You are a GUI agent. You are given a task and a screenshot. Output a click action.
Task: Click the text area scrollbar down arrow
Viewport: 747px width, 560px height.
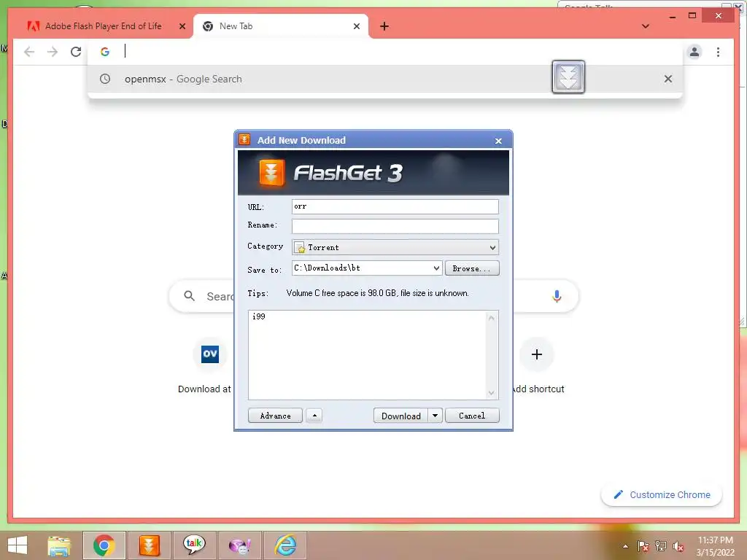pyautogui.click(x=492, y=393)
